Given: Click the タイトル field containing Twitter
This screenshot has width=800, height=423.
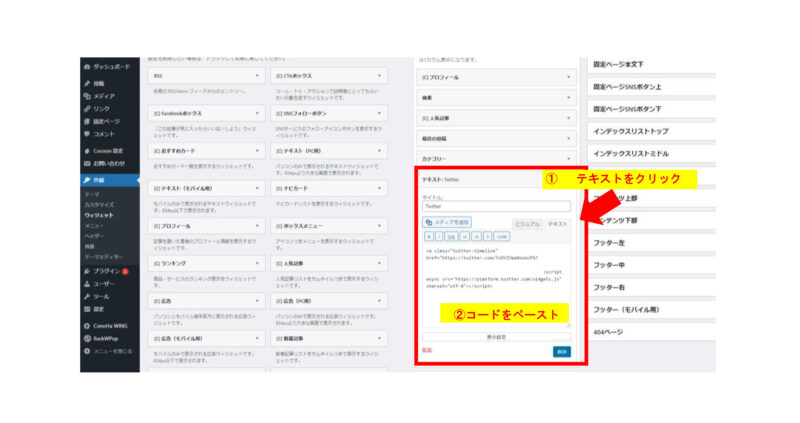Looking at the screenshot, I should pyautogui.click(x=496, y=206).
